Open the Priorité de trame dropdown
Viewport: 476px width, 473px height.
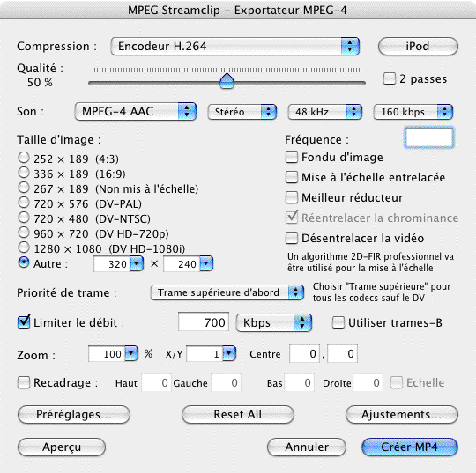(227, 292)
